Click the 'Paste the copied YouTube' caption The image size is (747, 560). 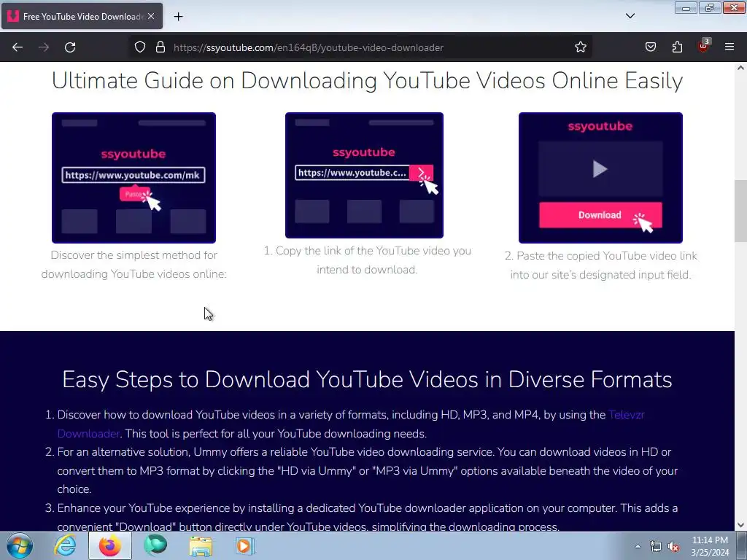point(601,265)
